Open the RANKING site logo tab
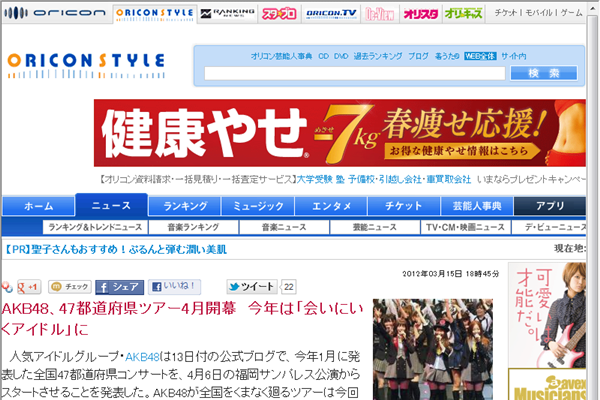 coord(227,14)
